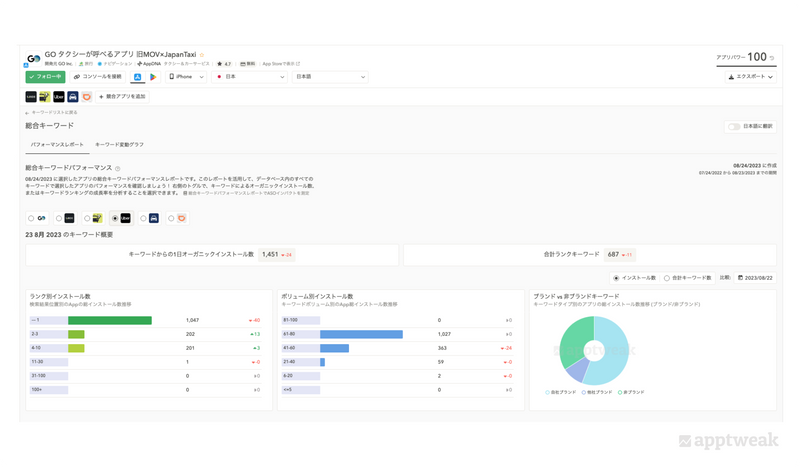
Task: Select the second black app radio button
Action: 59,218
